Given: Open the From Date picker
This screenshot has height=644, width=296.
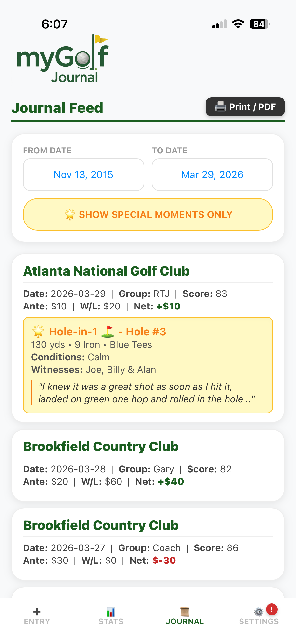Looking at the screenshot, I should (83, 174).
